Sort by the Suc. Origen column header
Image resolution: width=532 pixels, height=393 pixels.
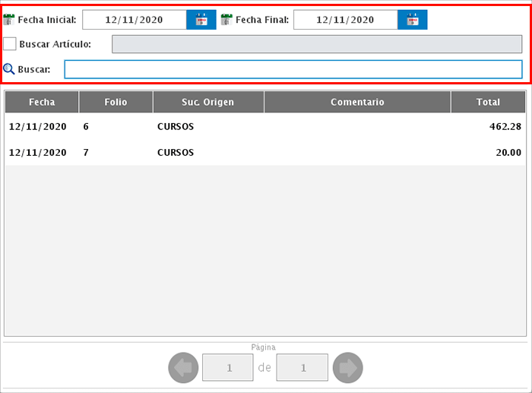[x=207, y=102]
